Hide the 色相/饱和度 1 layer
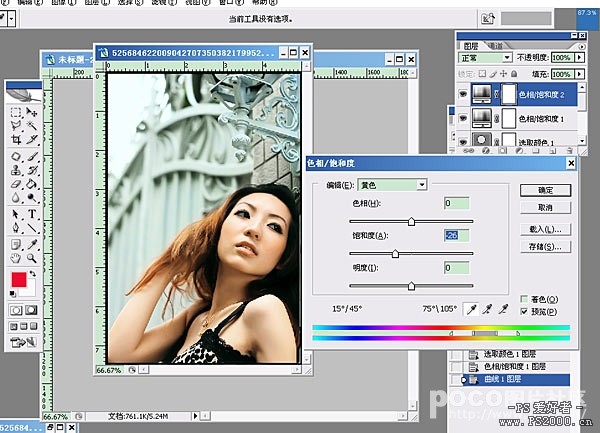 463,118
